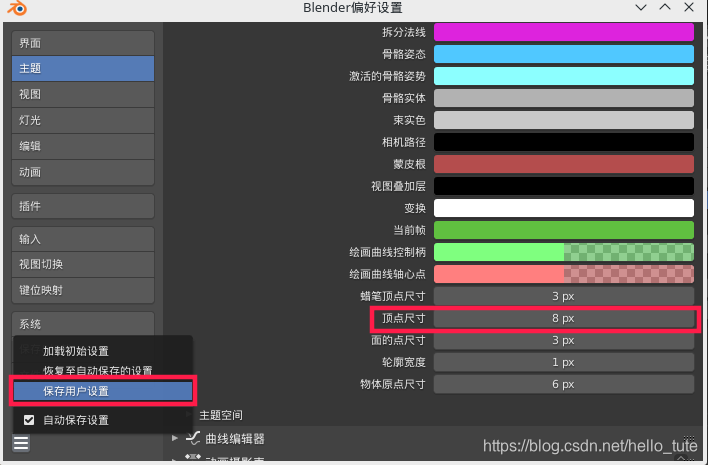Click the maximize caret in title bar

point(665,7)
